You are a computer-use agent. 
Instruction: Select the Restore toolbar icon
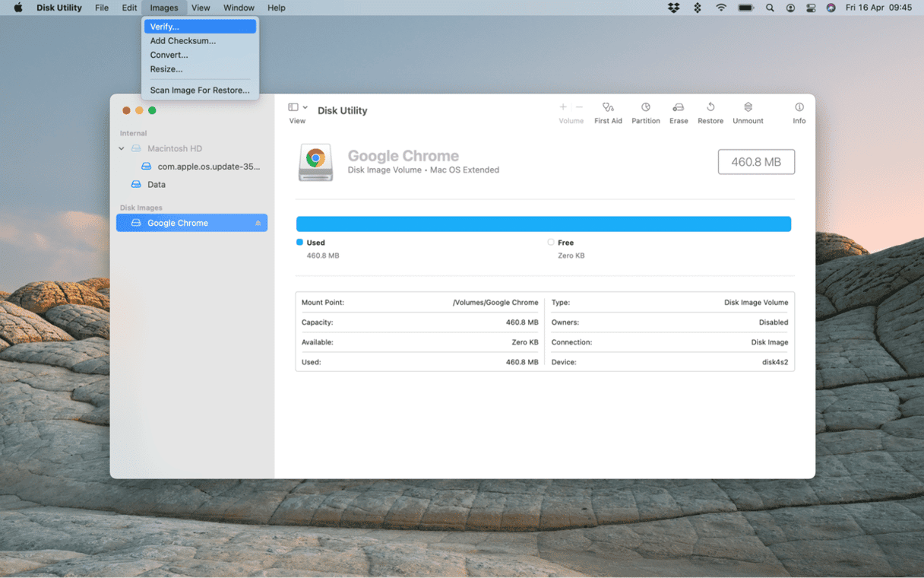tap(710, 108)
